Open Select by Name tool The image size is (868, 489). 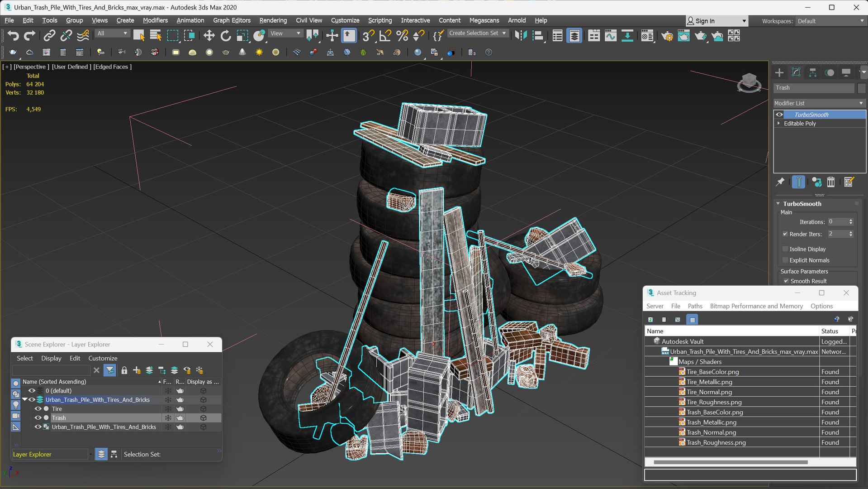point(156,36)
